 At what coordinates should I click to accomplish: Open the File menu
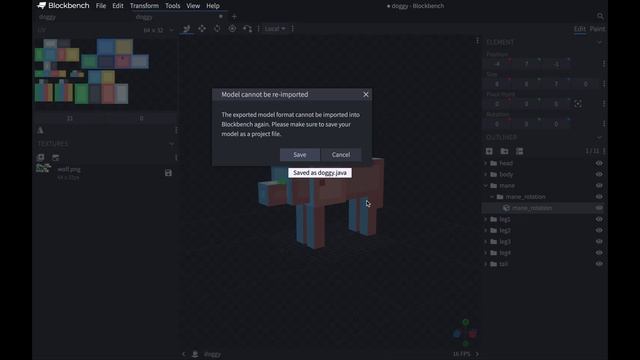tap(101, 6)
